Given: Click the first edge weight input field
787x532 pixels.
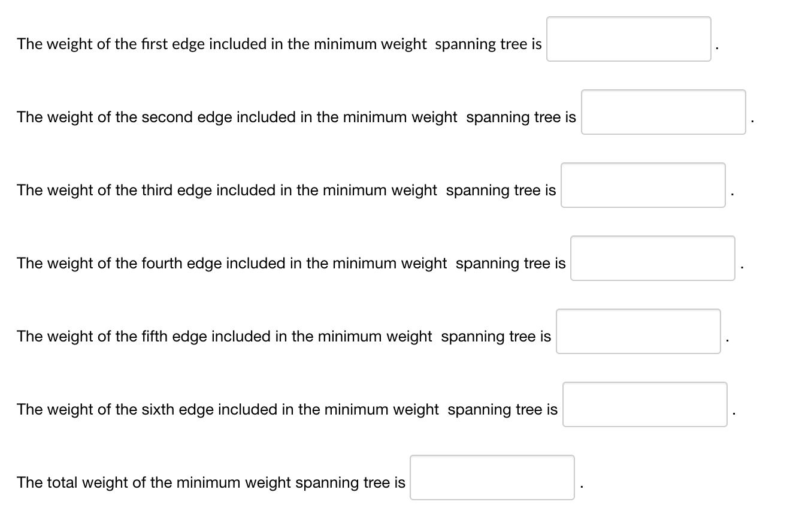Looking at the screenshot, I should (x=628, y=38).
